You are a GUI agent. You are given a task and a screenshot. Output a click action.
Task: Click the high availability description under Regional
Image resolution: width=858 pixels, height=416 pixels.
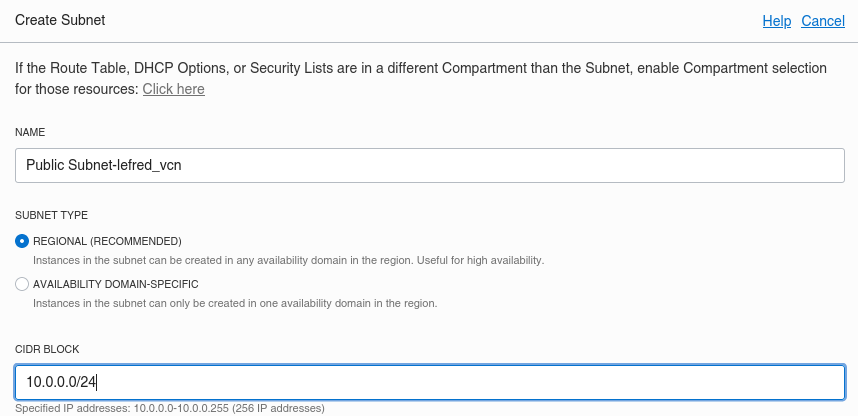tap(288, 261)
